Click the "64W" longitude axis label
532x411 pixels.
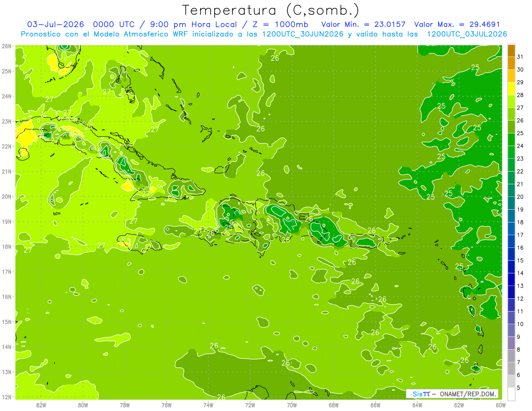(417, 405)
